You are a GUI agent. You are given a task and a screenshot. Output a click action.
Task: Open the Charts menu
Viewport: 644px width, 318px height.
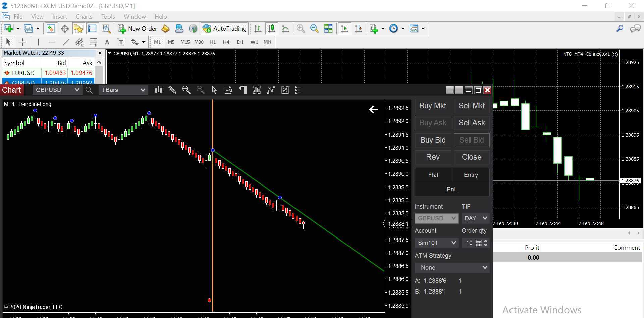[x=84, y=16]
